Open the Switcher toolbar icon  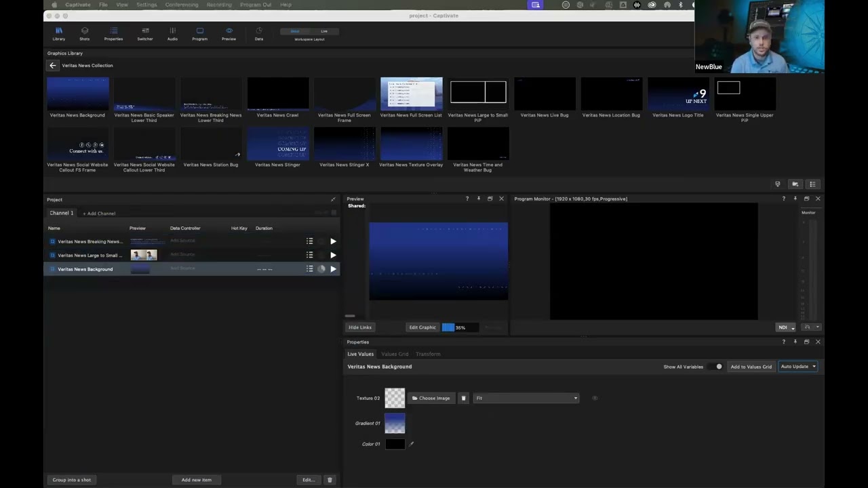click(x=145, y=34)
